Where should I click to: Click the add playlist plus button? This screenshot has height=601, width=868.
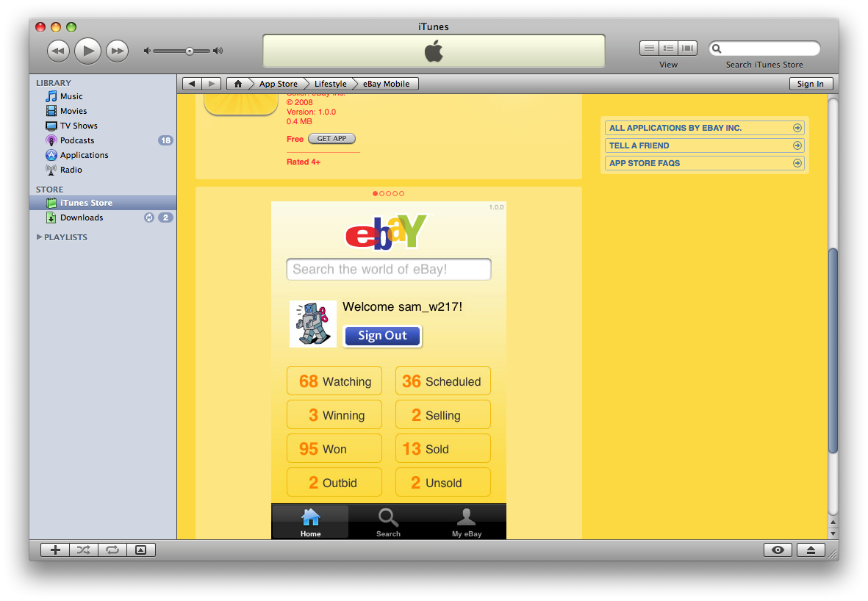tap(55, 550)
